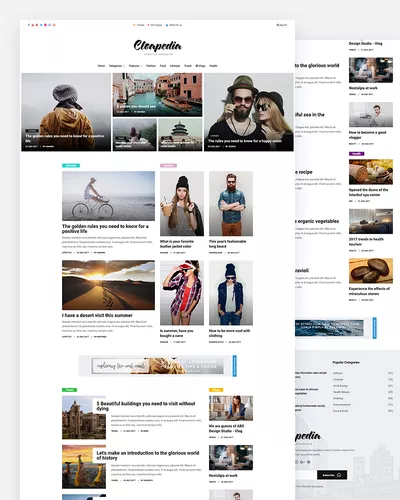
Task: Select Vlogs in the navigation menu
Action: click(200, 66)
